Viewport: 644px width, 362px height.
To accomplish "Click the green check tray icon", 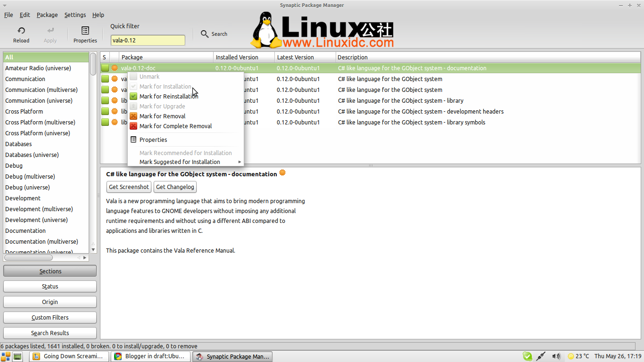I will [528, 356].
